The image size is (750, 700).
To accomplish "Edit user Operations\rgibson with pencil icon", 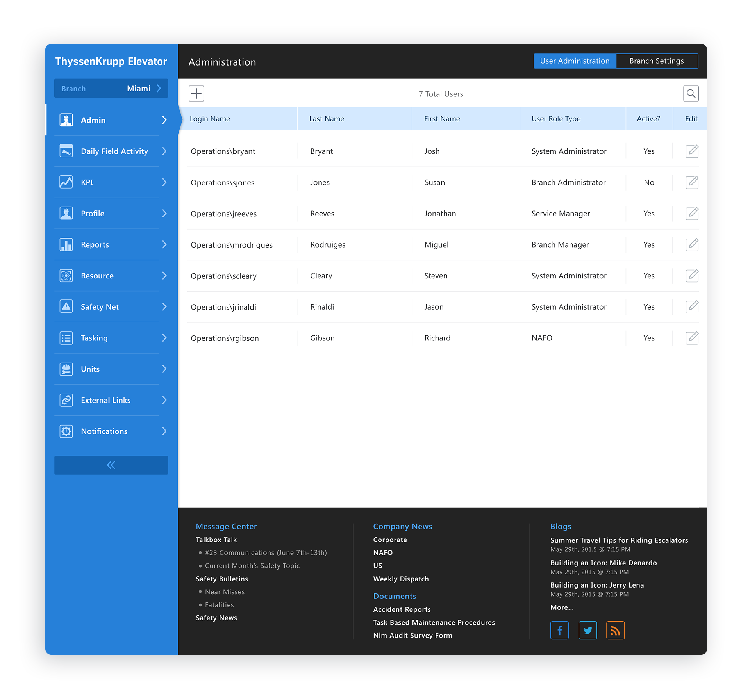I will click(692, 338).
